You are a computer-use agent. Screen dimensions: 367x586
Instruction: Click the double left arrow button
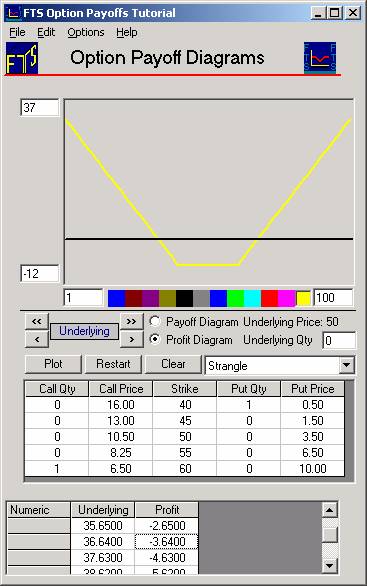37,321
